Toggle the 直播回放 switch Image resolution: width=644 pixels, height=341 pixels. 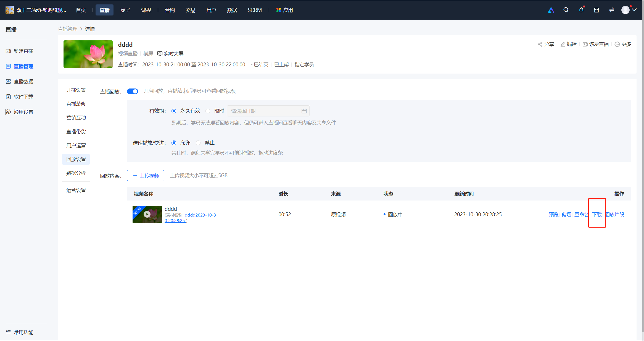point(133,91)
